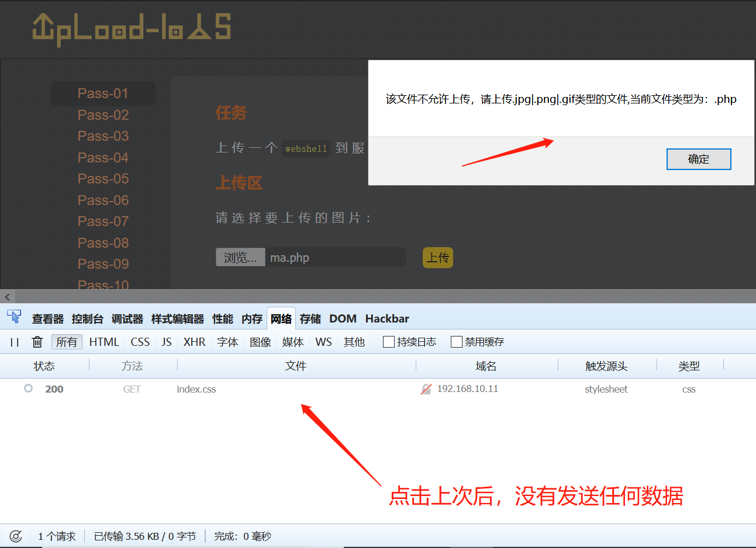Select the 所有 filter button
756x548 pixels.
pos(67,342)
